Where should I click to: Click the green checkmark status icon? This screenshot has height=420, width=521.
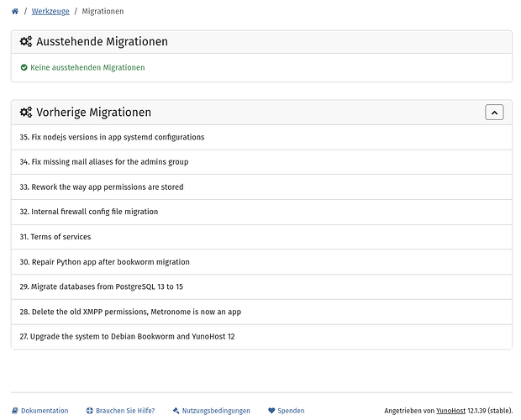(24, 67)
